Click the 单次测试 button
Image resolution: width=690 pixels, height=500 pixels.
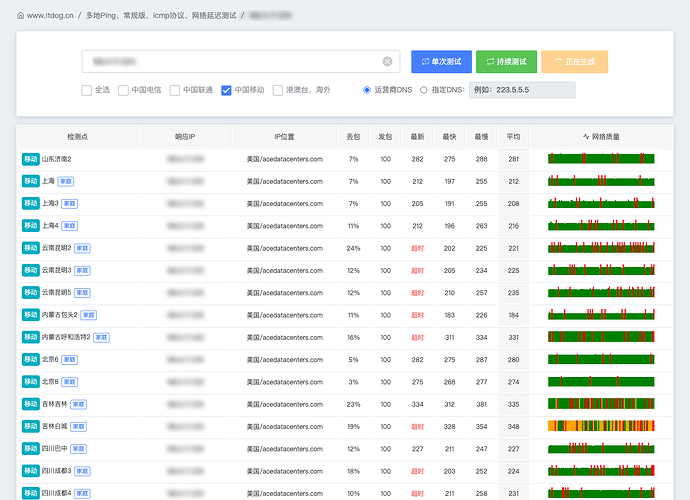point(441,62)
